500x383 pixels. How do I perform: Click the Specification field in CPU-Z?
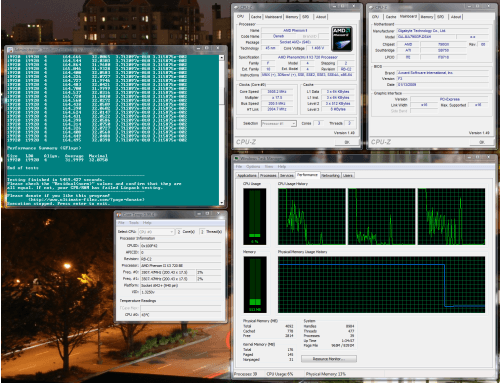click(308, 57)
